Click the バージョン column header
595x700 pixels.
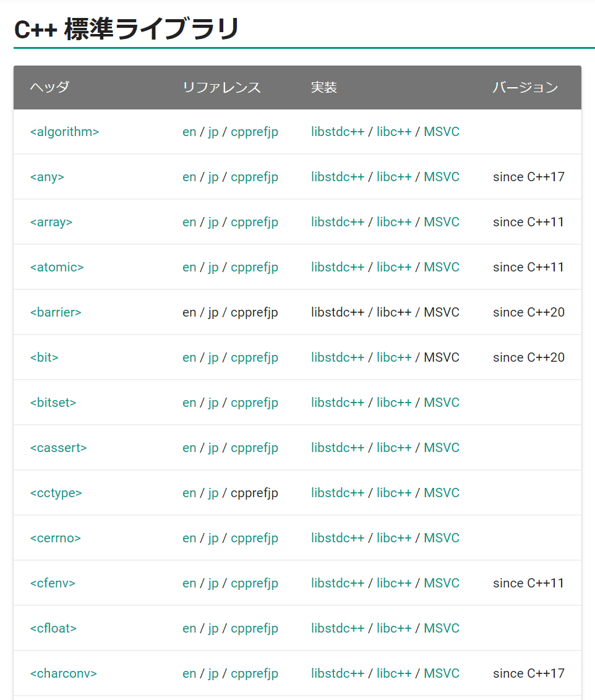pyautogui.click(x=525, y=87)
